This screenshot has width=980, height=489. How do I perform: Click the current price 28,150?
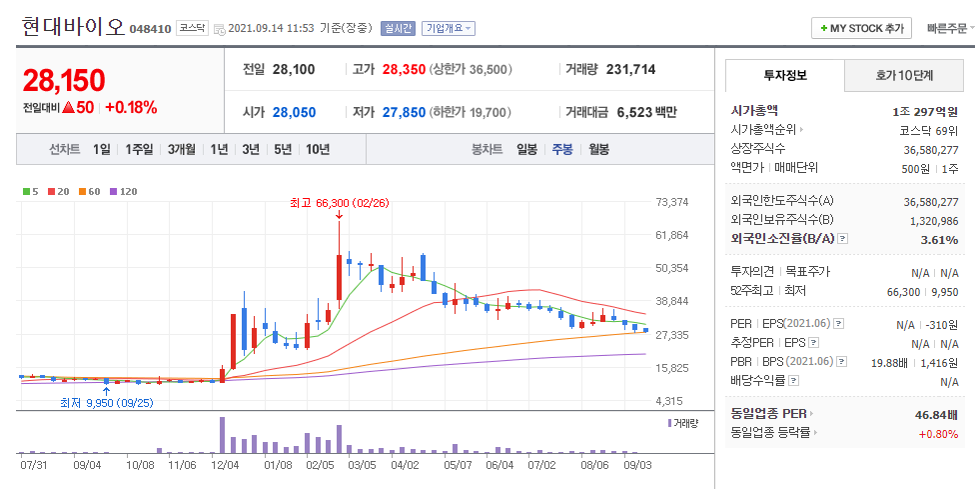63,79
